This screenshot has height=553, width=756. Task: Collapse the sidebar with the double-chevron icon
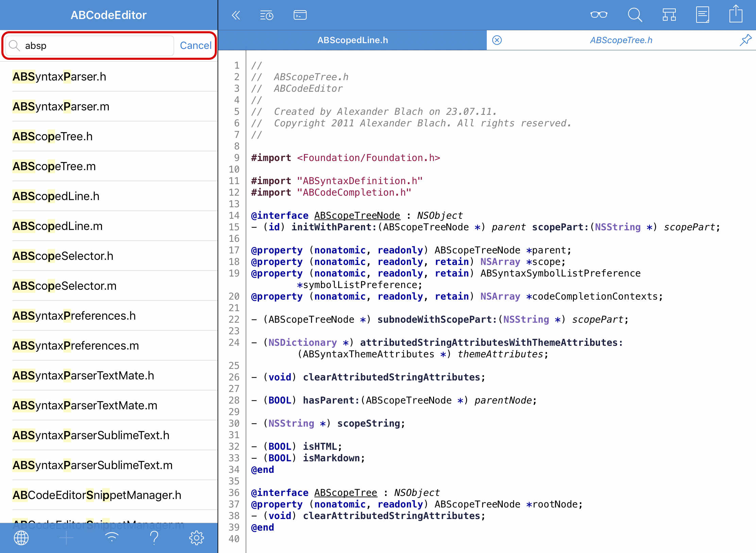click(x=236, y=15)
